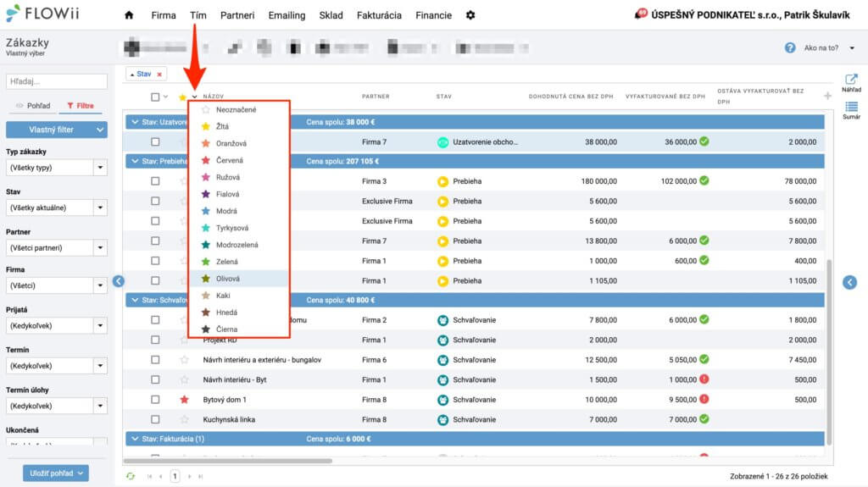Switch to the Filtre tab
This screenshot has width=868, height=487.
click(81, 106)
